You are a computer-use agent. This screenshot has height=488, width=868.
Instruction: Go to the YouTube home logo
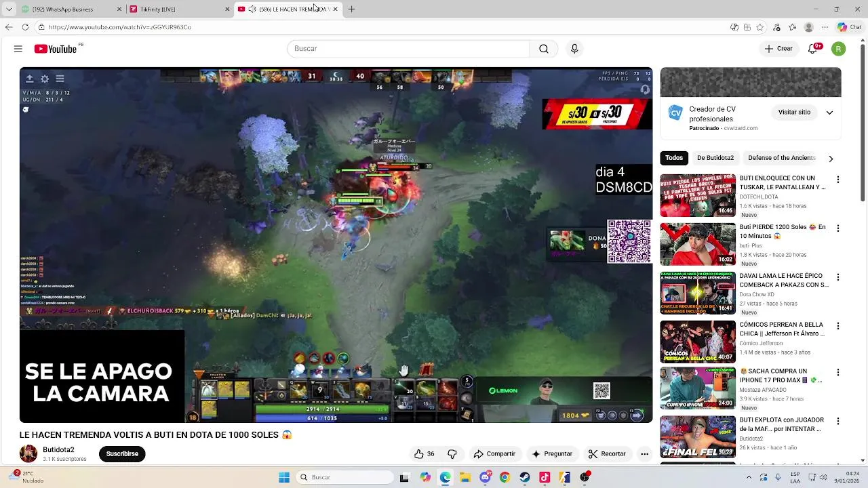56,49
